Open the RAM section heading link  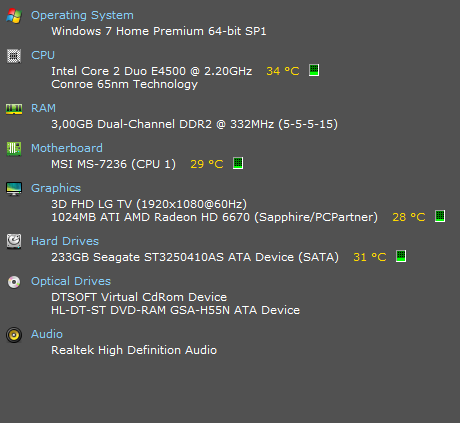coord(43,108)
